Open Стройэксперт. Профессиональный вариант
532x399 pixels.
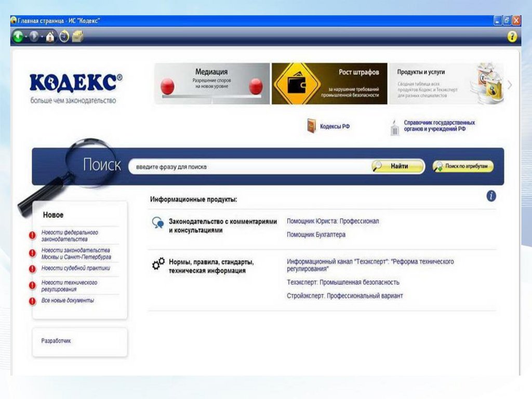(345, 296)
